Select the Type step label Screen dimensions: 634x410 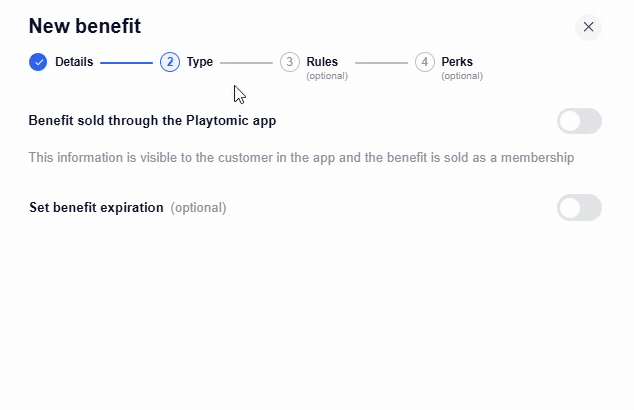click(200, 62)
